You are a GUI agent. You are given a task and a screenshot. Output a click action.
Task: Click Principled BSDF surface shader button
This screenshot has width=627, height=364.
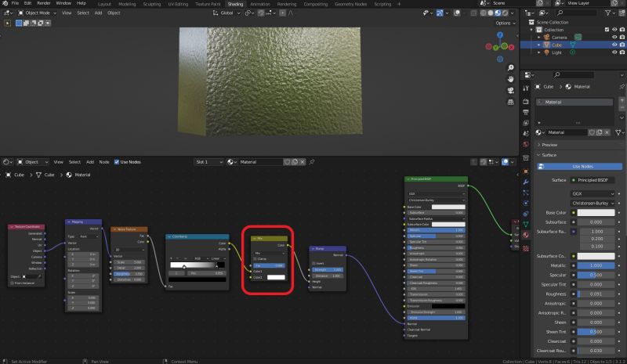coord(593,180)
